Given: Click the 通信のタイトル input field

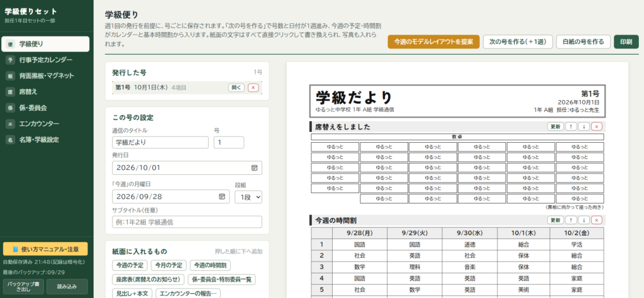Looking at the screenshot, I should [160, 143].
